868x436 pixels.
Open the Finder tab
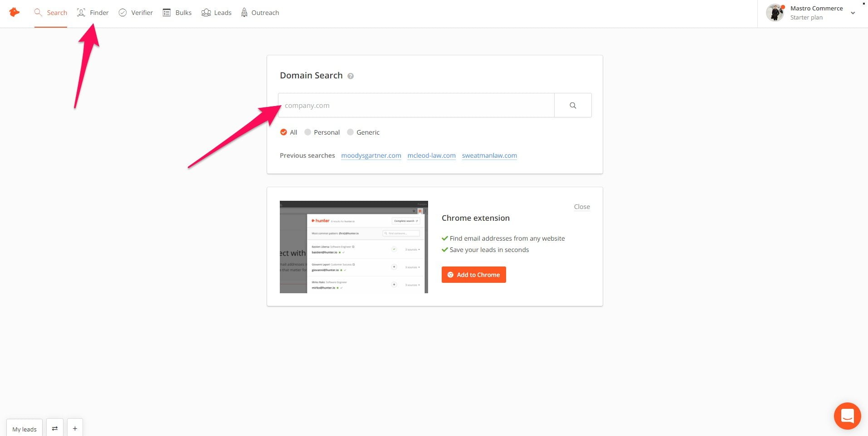tap(93, 13)
